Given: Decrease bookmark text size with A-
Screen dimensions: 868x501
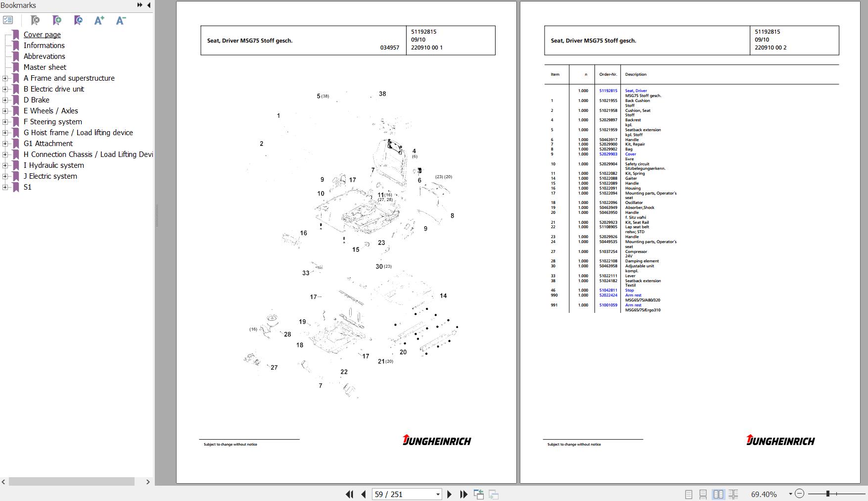Looking at the screenshot, I should click(x=121, y=20).
